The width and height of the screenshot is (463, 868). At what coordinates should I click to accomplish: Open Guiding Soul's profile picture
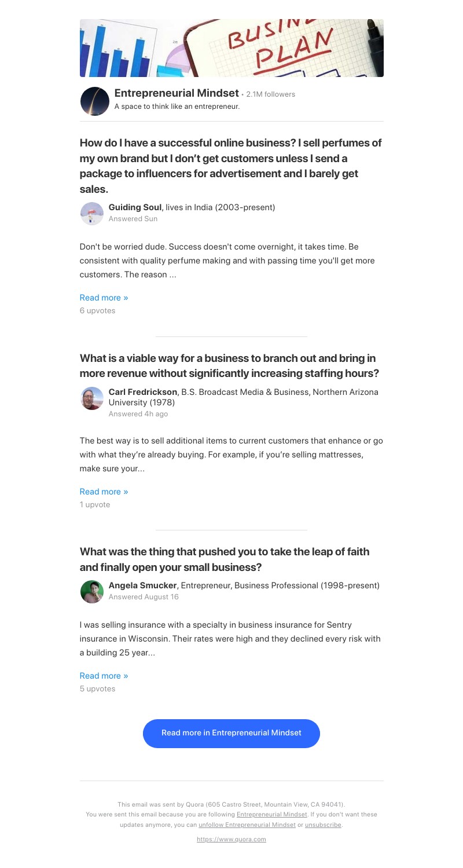click(x=91, y=213)
